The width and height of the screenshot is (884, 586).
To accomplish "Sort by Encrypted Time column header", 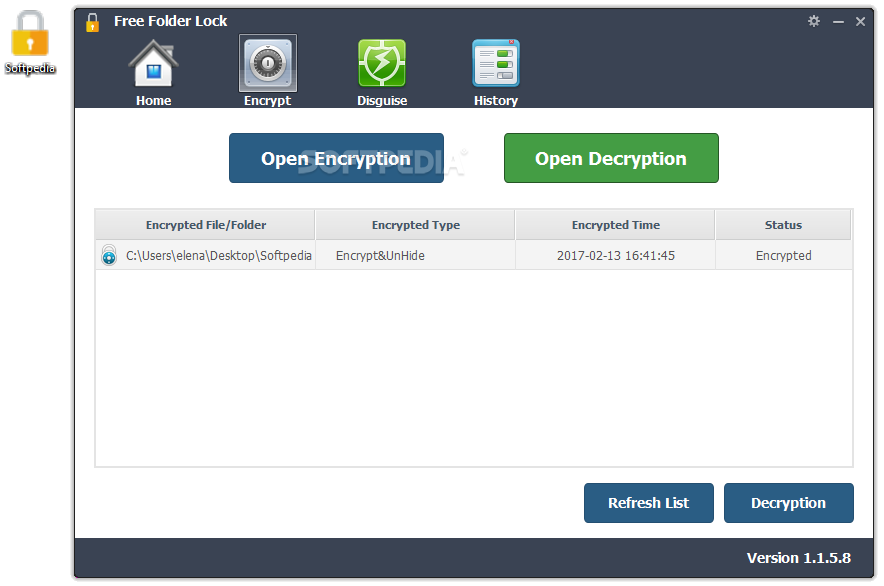I will [x=616, y=224].
